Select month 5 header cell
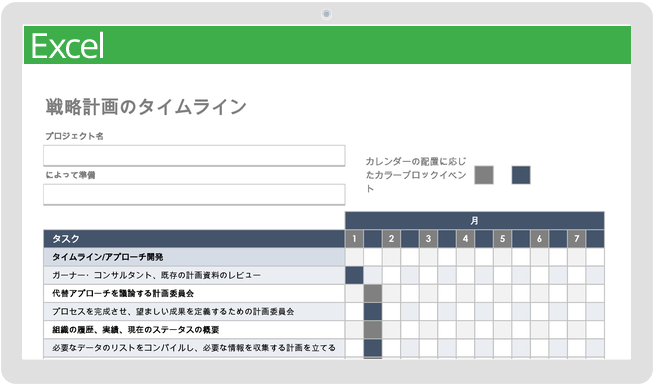Viewport: 654px width, 385px height. tap(503, 239)
